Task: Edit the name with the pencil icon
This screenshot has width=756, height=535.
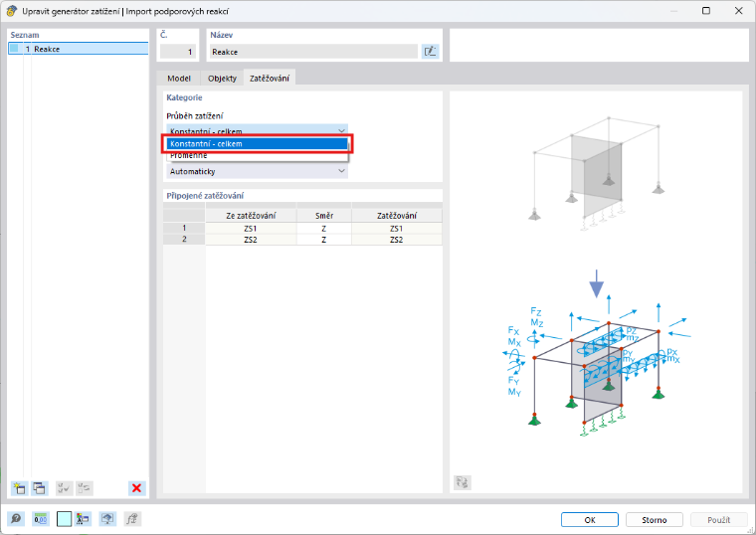Action: [430, 52]
